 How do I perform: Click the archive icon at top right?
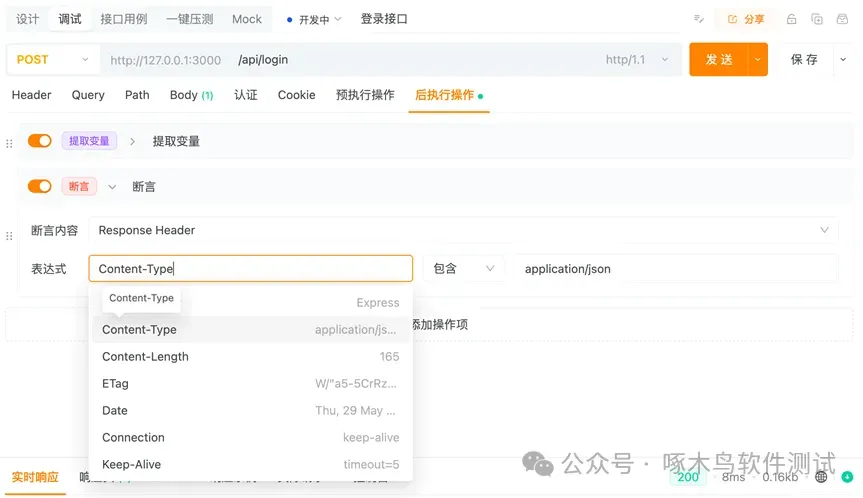tap(842, 19)
